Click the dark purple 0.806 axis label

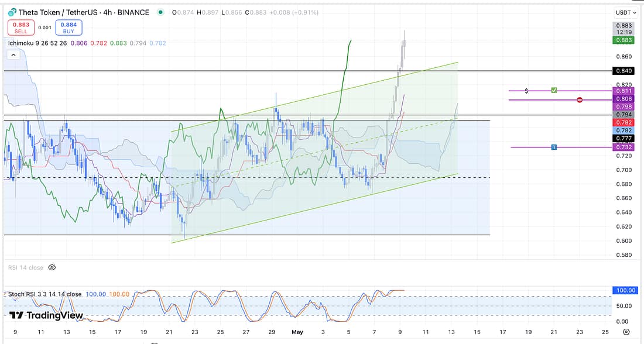[624, 98]
